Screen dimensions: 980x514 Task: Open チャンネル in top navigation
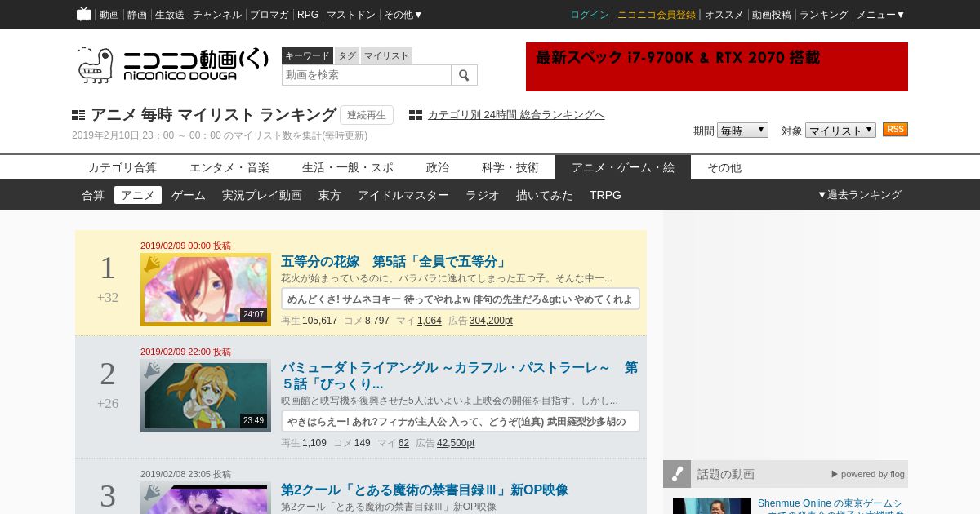click(217, 15)
